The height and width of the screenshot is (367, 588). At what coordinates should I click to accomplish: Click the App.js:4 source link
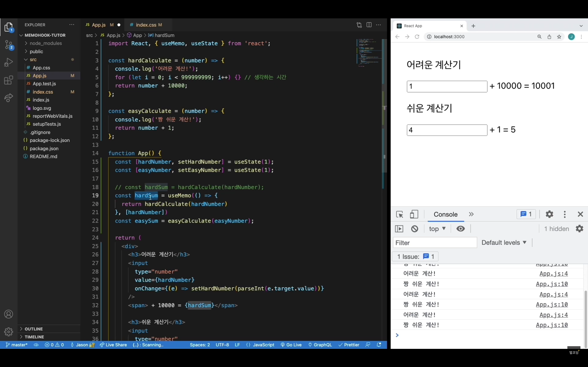click(x=553, y=274)
